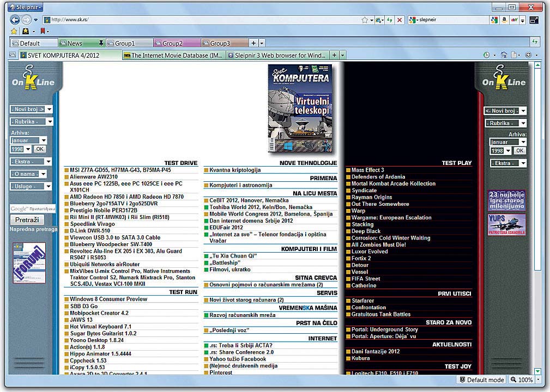Open the Napredna pretraga link

tap(33, 229)
